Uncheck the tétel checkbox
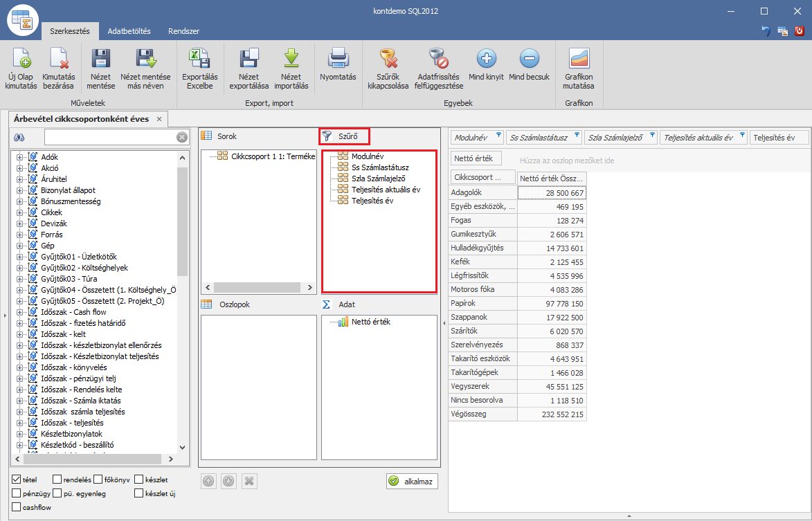812x521 pixels. (x=16, y=479)
